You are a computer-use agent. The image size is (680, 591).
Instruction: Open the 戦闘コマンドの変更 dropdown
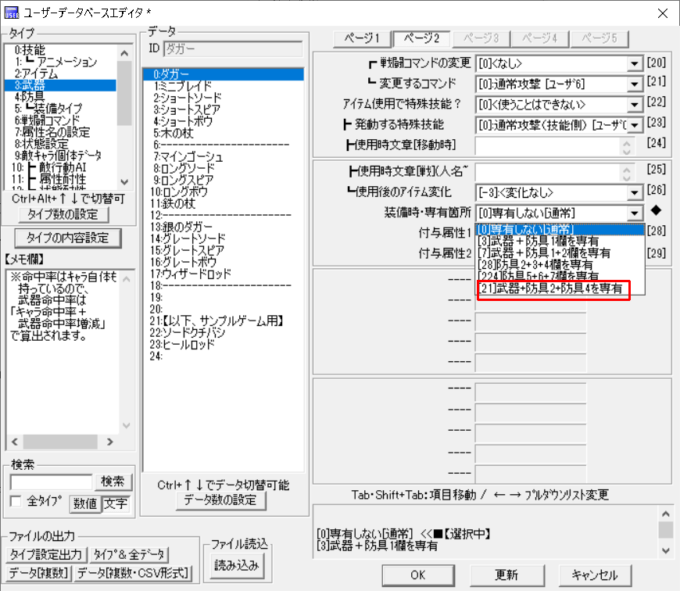click(x=634, y=63)
